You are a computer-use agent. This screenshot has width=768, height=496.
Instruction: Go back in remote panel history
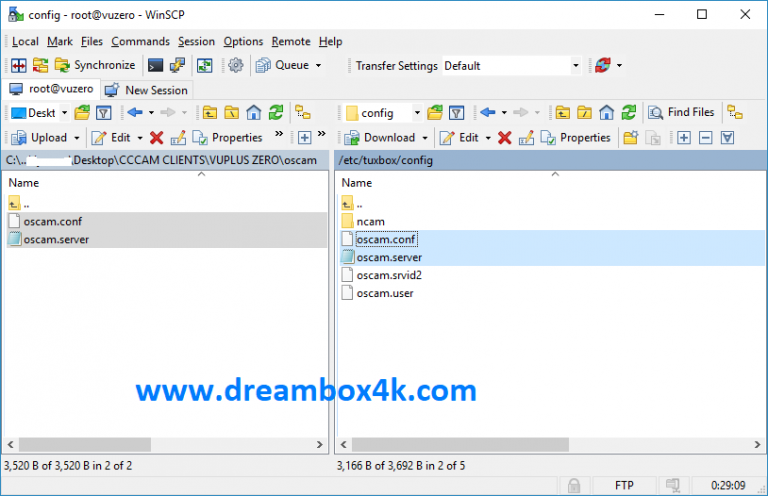coord(488,113)
